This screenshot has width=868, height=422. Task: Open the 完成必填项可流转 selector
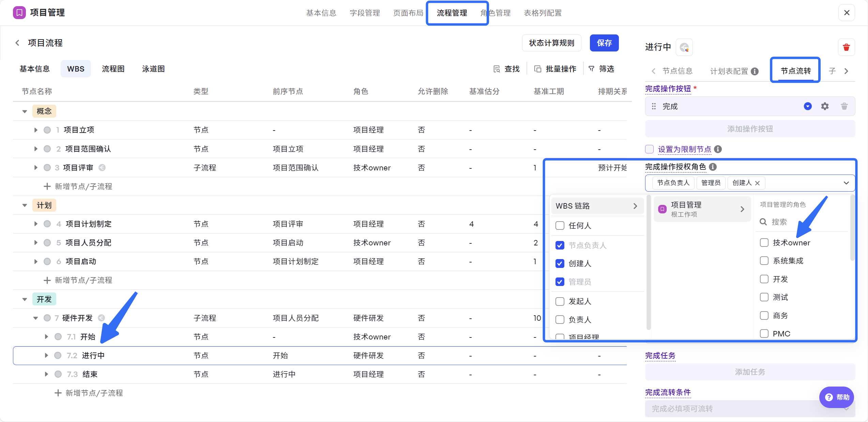click(750, 409)
